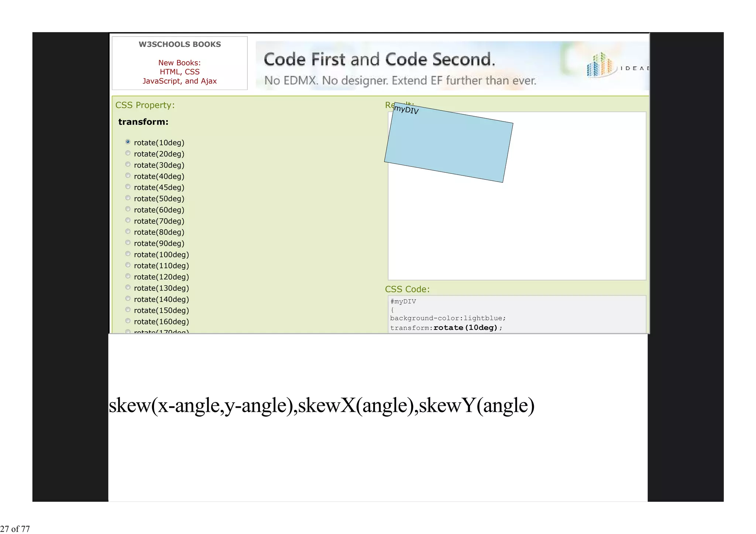Click inside the CSS Code text box

tap(517, 314)
